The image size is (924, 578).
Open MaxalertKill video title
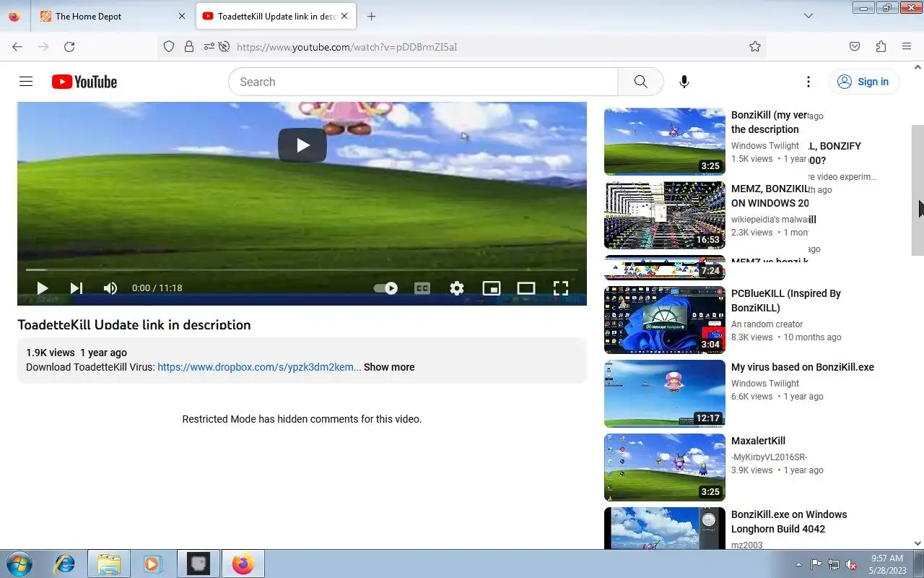758,441
